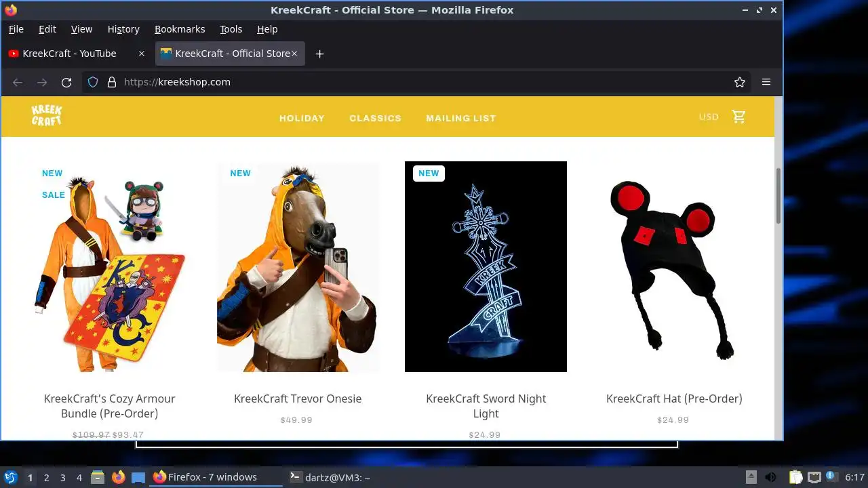Image resolution: width=868 pixels, height=488 pixels.
Task: Click the KreekCraft Sword Night Light title
Action: [486, 406]
